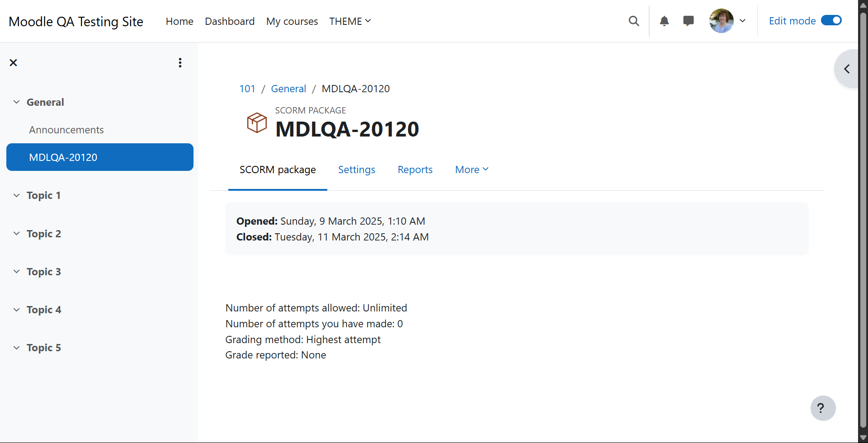
Task: Open Topic 1 section link
Action: point(43,195)
